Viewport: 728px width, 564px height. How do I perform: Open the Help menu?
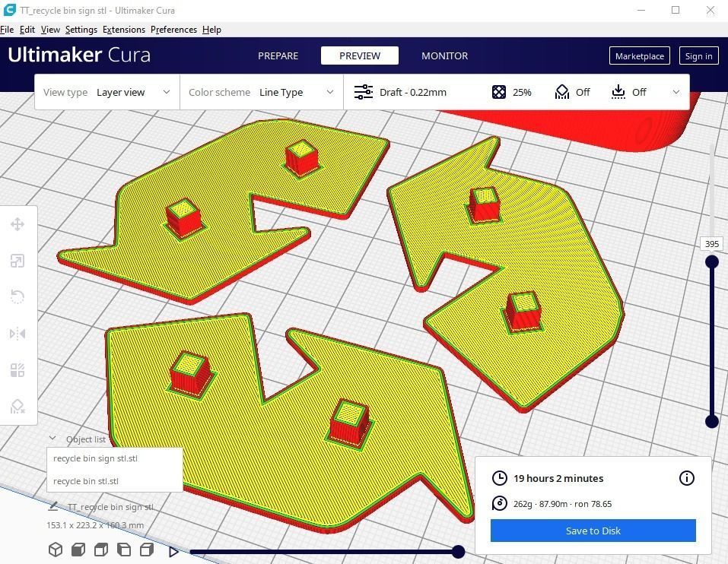tap(211, 30)
